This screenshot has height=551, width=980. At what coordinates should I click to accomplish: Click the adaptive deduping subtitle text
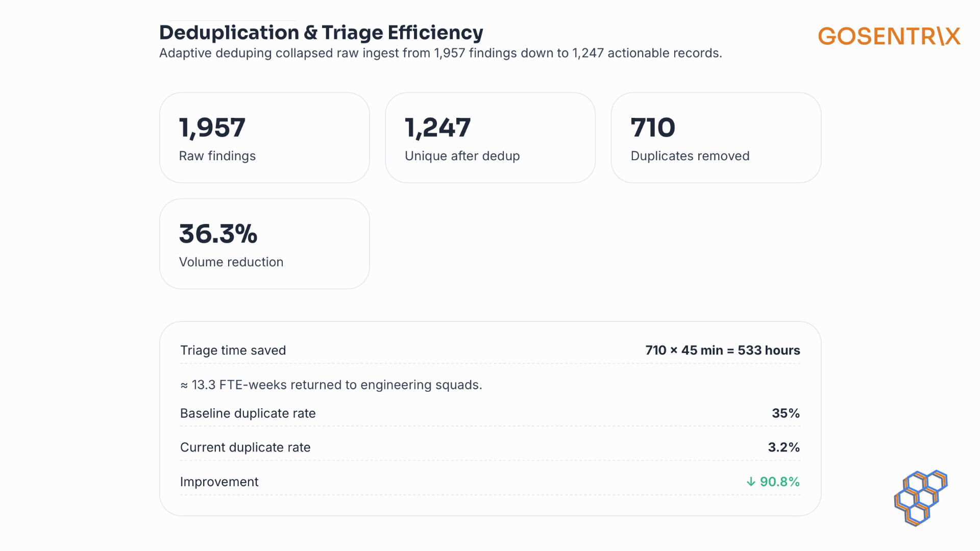pyautogui.click(x=440, y=53)
